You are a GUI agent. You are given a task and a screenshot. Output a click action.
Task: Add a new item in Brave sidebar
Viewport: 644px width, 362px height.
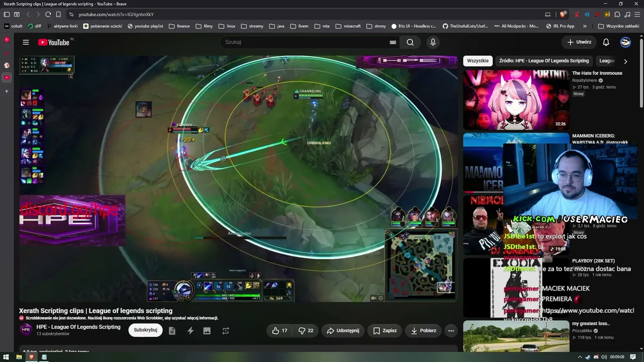(x=7, y=91)
